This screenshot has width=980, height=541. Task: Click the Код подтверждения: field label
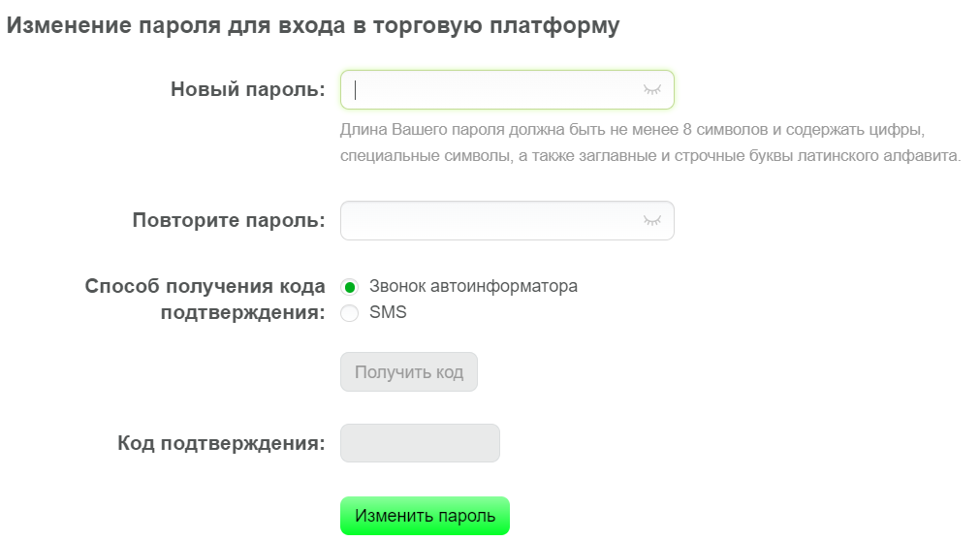pos(221,443)
